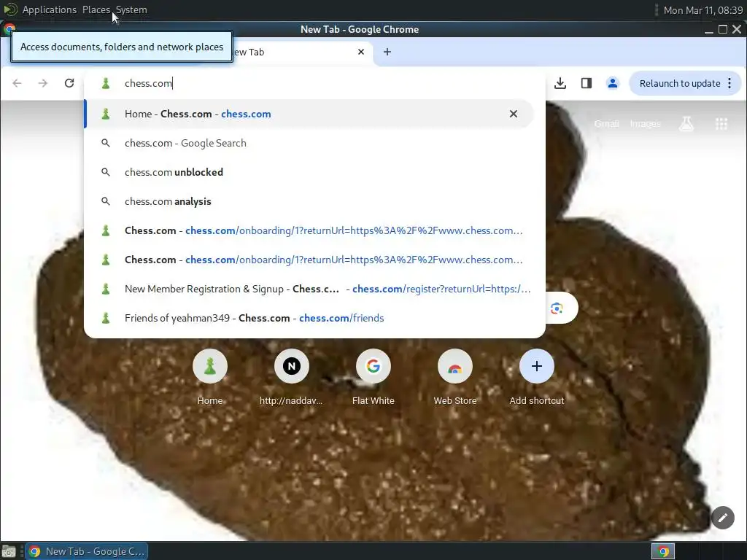Customize Chrome with pencil icon
Viewport: 747px width, 560px height.
point(723,518)
